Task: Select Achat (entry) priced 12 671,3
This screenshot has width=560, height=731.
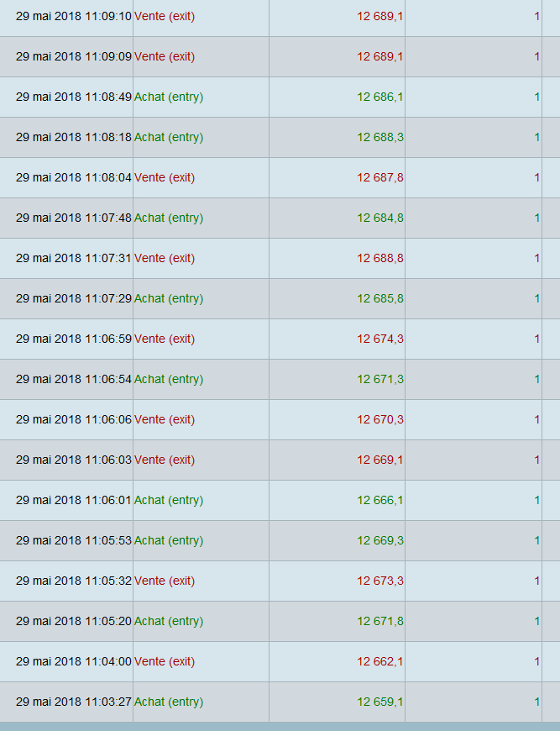Action: (169, 379)
